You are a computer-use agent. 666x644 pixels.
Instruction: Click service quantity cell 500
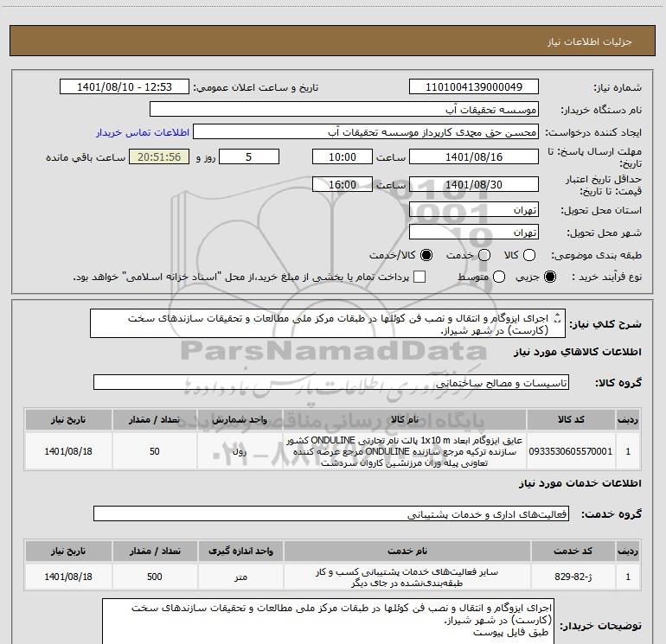(x=155, y=577)
